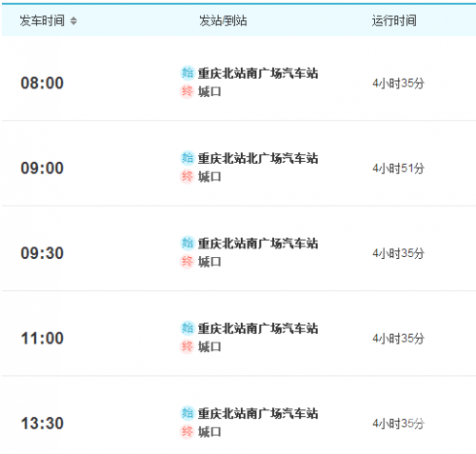Open 重庆北站北广场汽车站 station in 09:00 row
Image resolution: width=476 pixels, height=454 pixels.
coord(258,158)
